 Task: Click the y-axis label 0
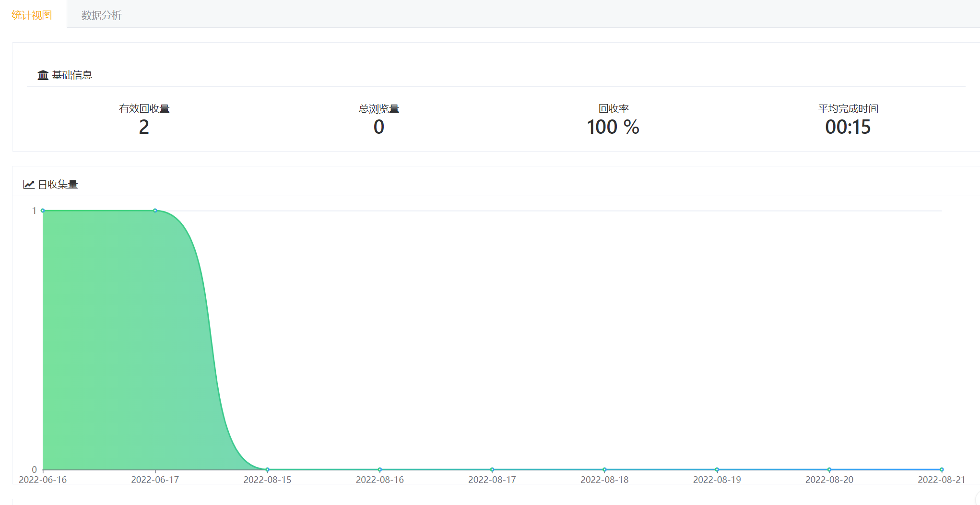[x=34, y=470]
